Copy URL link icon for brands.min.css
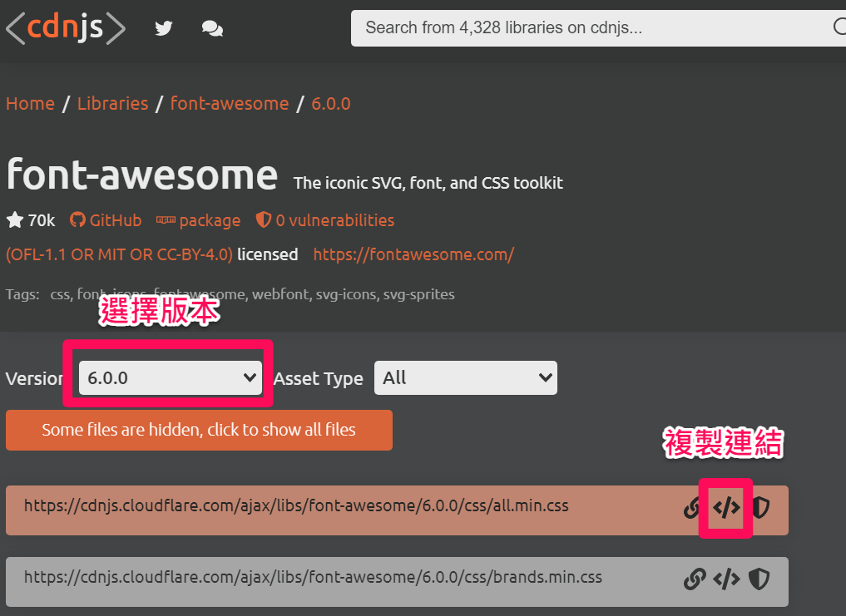The height and width of the screenshot is (616, 846). pyautogui.click(x=695, y=579)
